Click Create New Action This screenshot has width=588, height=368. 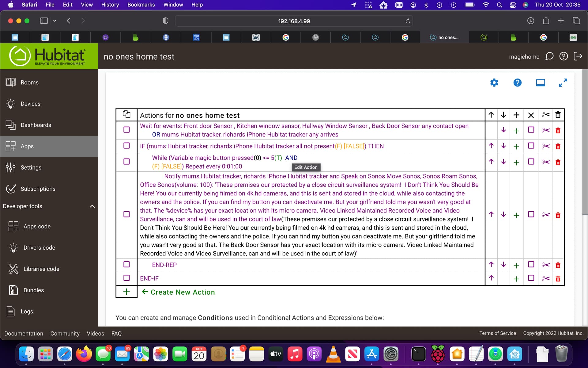point(182,292)
